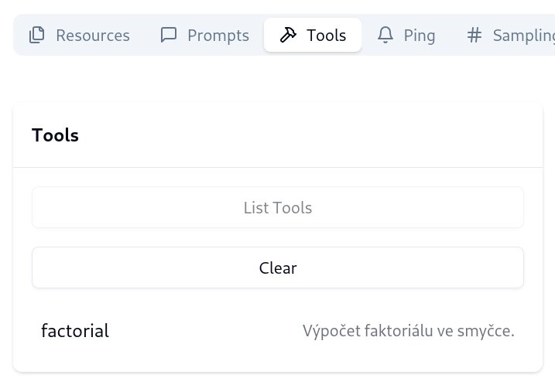
Task: Click the hammer icon on Tools tab
Action: pos(288,35)
